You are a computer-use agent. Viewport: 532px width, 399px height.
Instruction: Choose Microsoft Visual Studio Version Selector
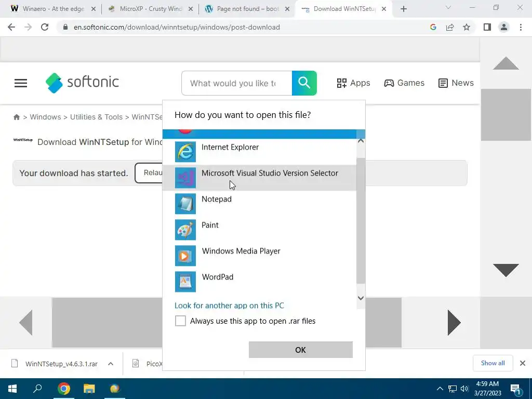[260, 178]
